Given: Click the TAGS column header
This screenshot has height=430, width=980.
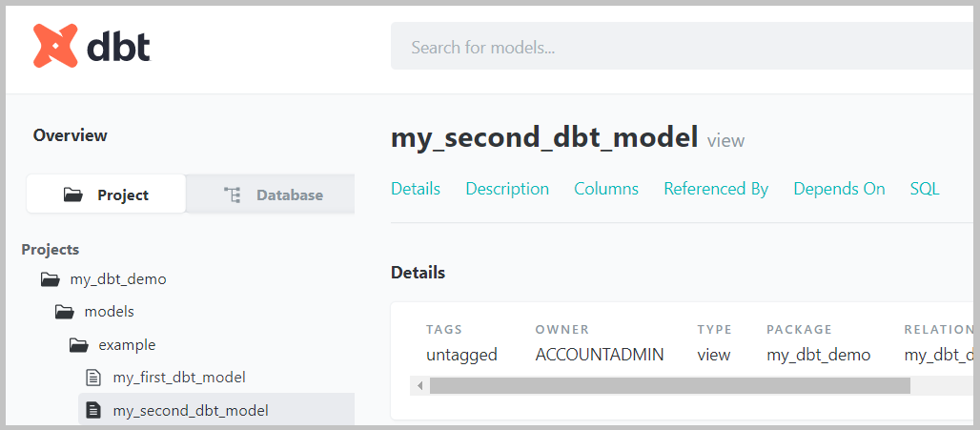Looking at the screenshot, I should pyautogui.click(x=444, y=329).
